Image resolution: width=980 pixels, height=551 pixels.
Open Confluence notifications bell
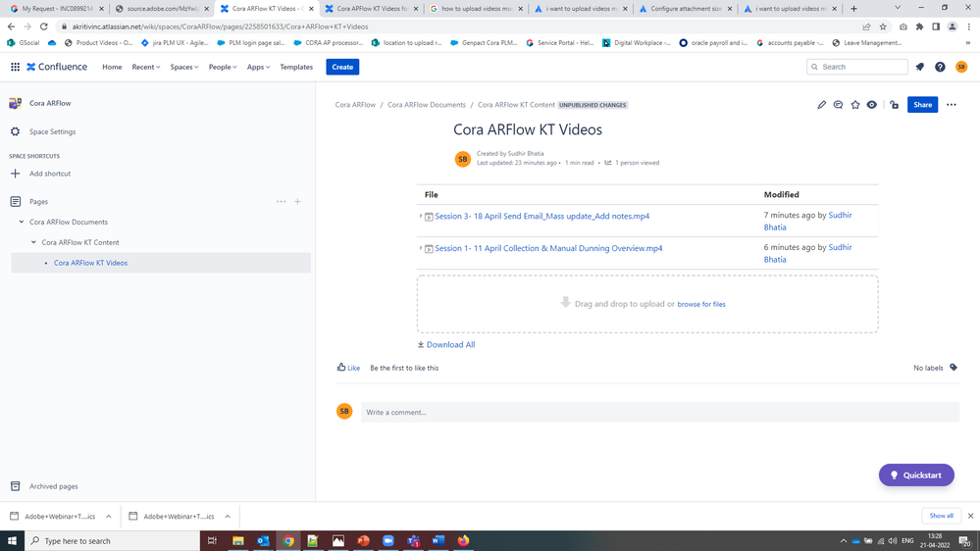[x=920, y=67]
